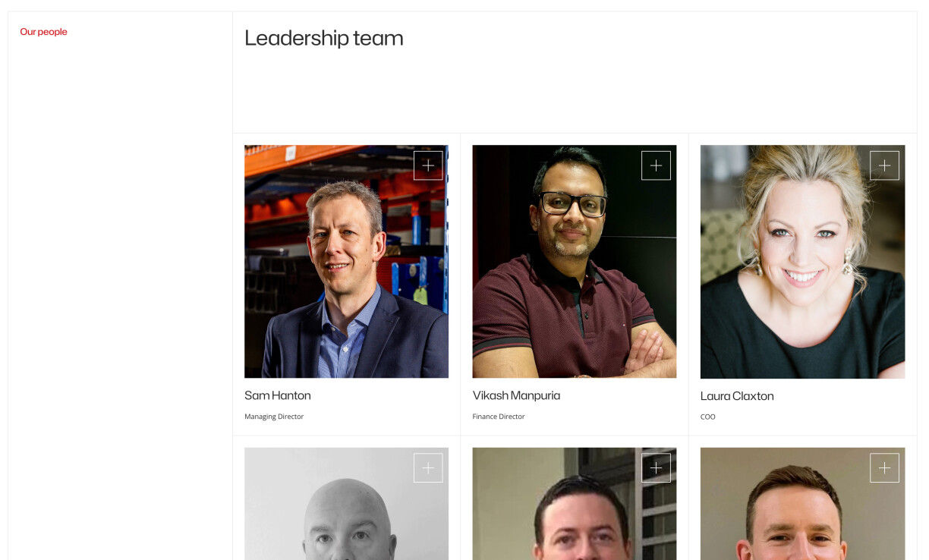This screenshot has height=560, width=929.
Task: Click the Vikash Manpuria name text
Action: 516,395
